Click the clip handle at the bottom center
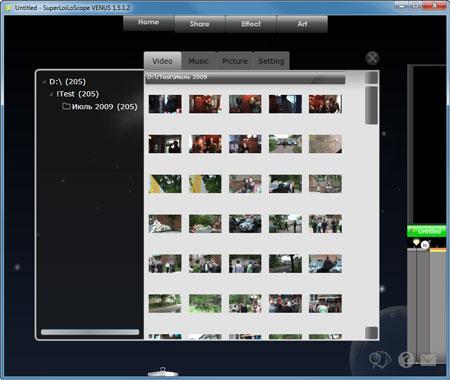 click(163, 372)
